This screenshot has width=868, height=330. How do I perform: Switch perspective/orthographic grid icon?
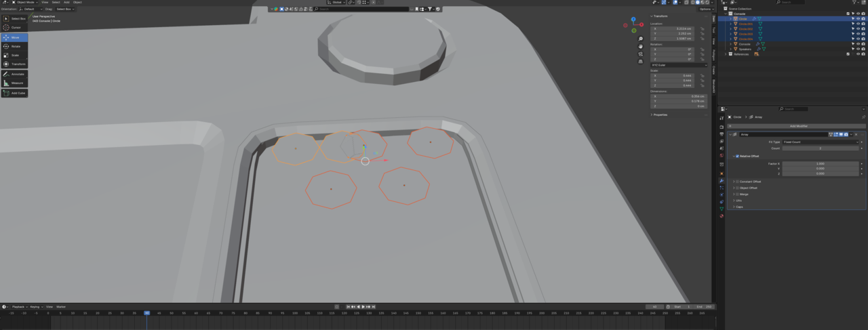[x=641, y=62]
